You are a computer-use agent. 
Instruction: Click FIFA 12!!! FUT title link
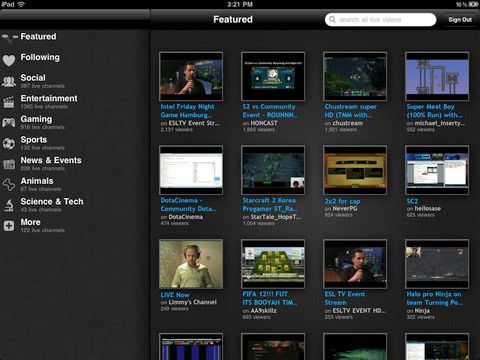click(270, 298)
